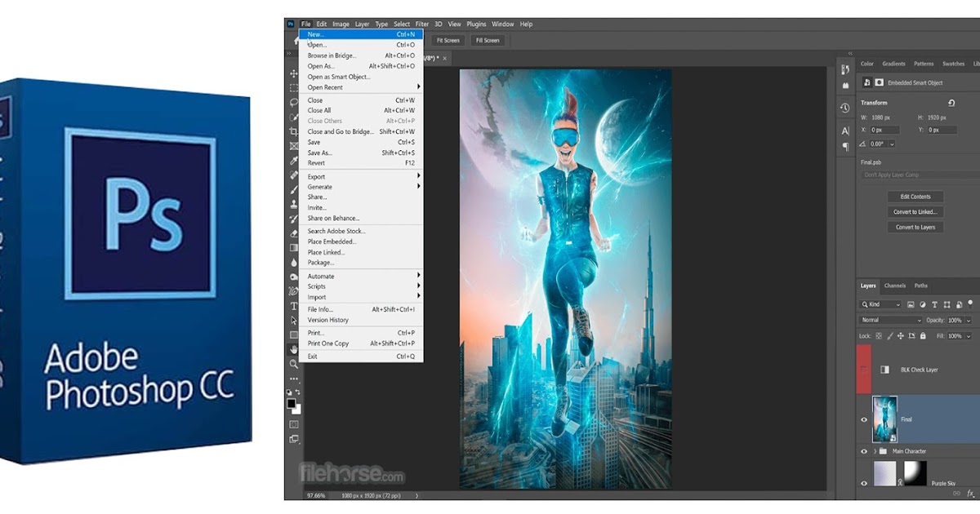Open the Filter menu
Image resolution: width=980 pixels, height=514 pixels.
tap(422, 24)
